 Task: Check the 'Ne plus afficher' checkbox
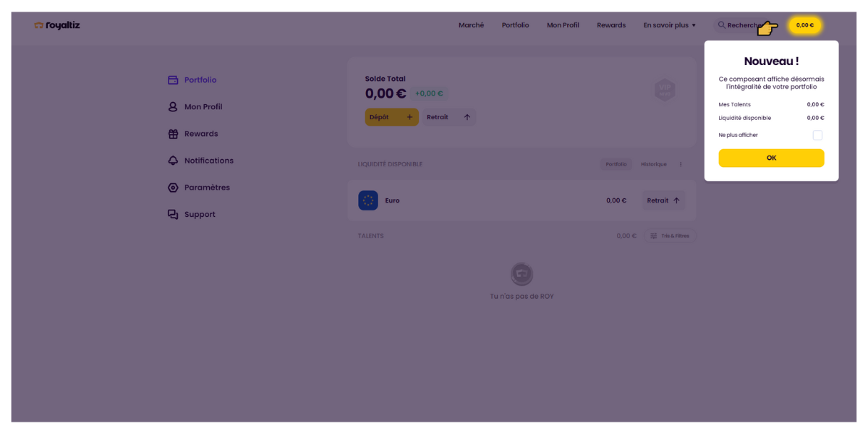pyautogui.click(x=817, y=135)
